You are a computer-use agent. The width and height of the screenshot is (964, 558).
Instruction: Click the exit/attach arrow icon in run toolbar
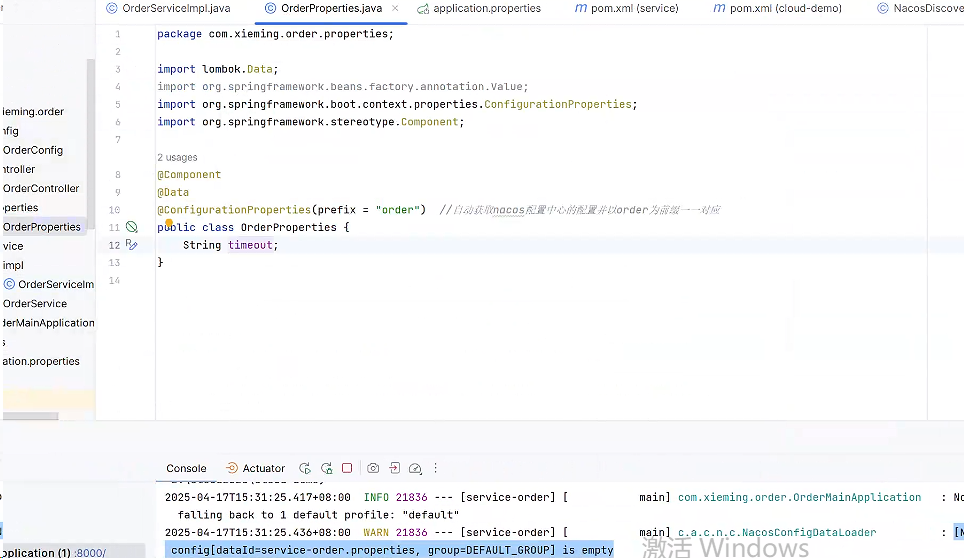pos(395,468)
